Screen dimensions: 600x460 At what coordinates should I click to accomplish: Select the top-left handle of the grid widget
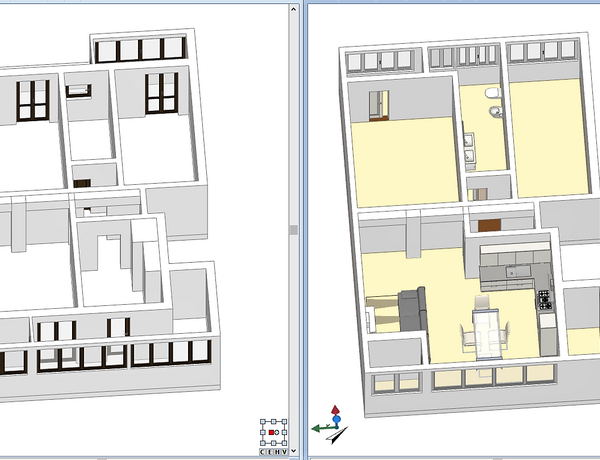pos(262,421)
